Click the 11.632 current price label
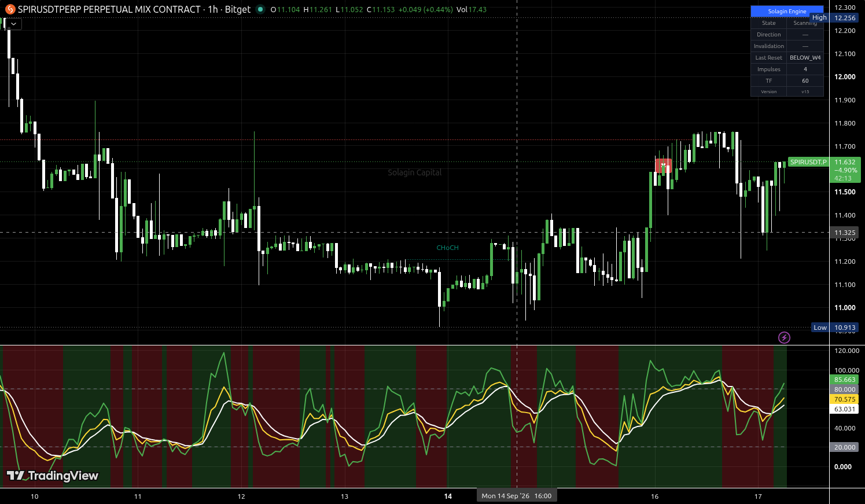This screenshot has width=865, height=504. coord(845,162)
